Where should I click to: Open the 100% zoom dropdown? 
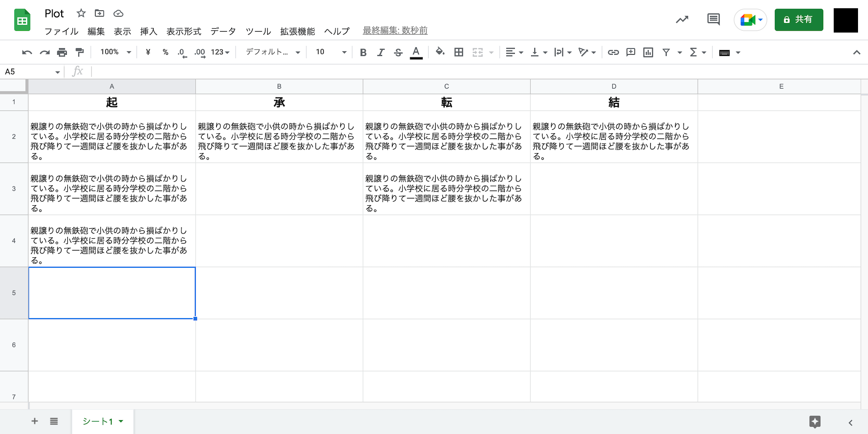pyautogui.click(x=115, y=52)
